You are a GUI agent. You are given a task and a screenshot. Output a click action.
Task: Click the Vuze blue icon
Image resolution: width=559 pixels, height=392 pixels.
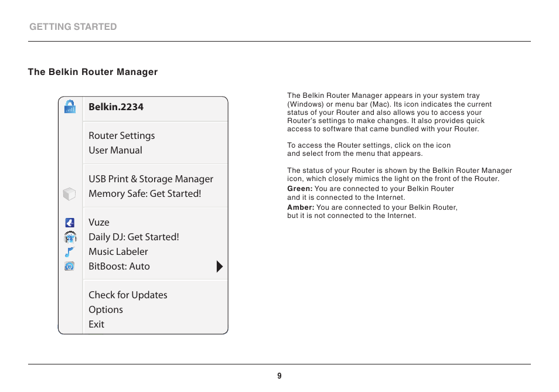click(x=70, y=223)
